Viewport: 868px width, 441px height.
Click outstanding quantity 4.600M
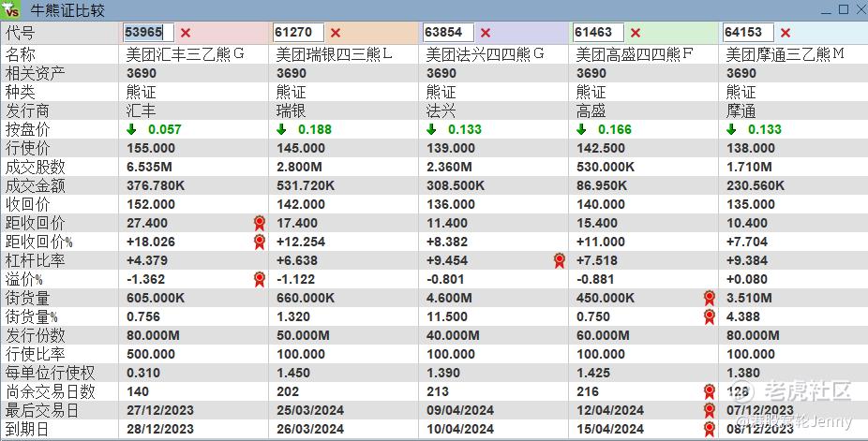point(449,298)
